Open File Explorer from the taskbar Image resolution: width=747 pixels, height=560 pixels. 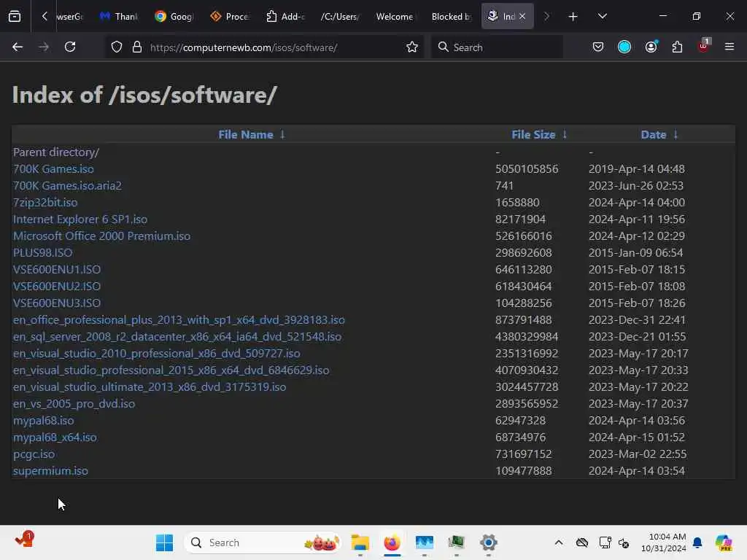(x=360, y=542)
